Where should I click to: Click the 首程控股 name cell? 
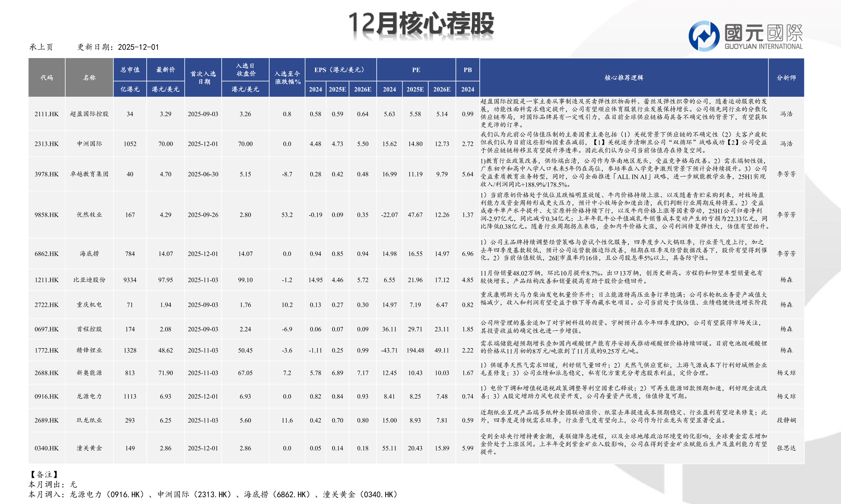click(89, 329)
